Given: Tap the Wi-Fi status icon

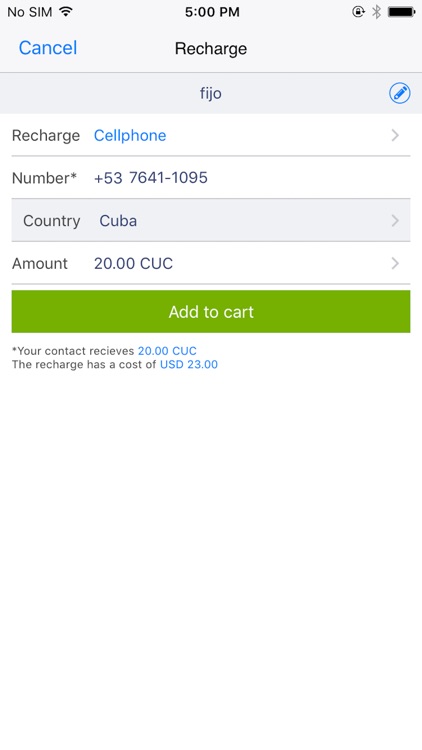Looking at the screenshot, I should tap(66, 11).
